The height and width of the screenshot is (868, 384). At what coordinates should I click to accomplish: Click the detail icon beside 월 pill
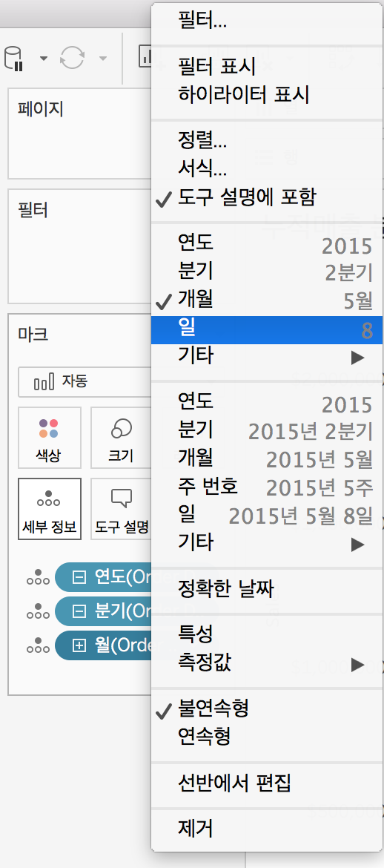tap(39, 645)
